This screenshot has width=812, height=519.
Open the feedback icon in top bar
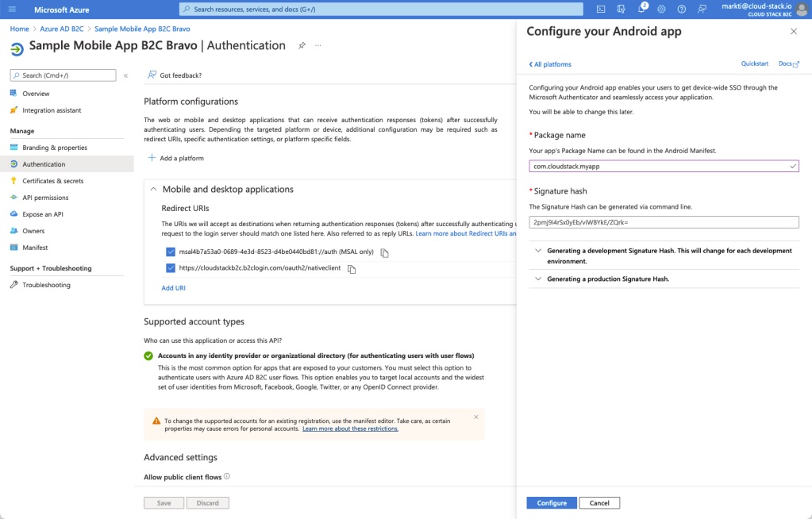[x=702, y=10]
